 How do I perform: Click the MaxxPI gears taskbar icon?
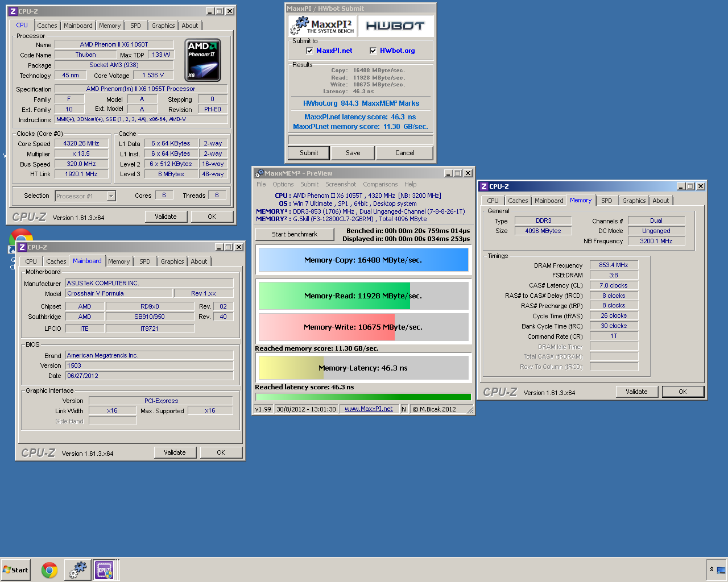pos(77,570)
